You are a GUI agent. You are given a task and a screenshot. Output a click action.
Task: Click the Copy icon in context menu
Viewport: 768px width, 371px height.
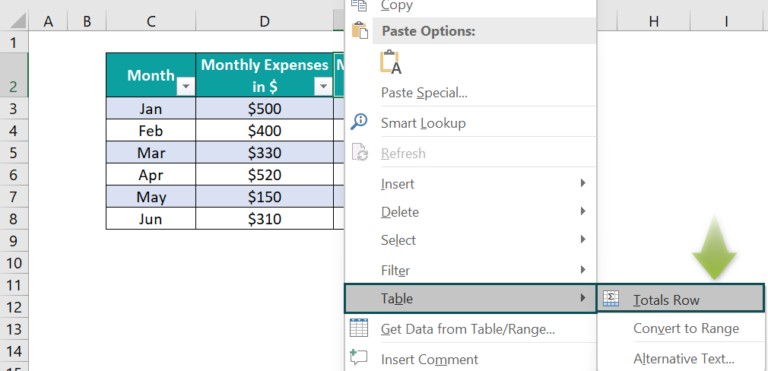point(359,5)
